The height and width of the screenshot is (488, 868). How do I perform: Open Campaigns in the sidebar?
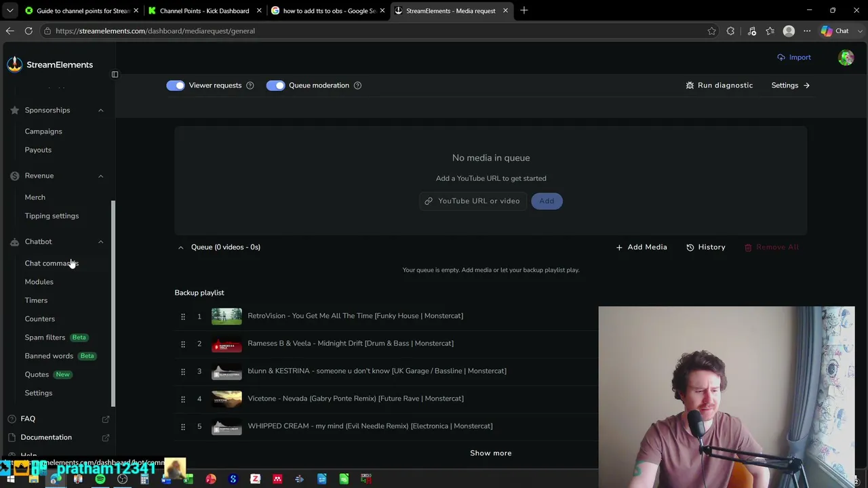click(43, 131)
